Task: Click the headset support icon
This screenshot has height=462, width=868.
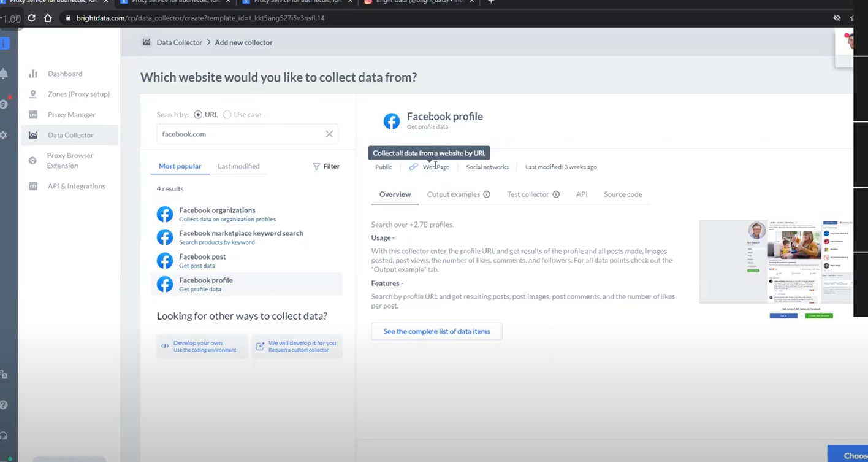Action: click(x=4, y=435)
